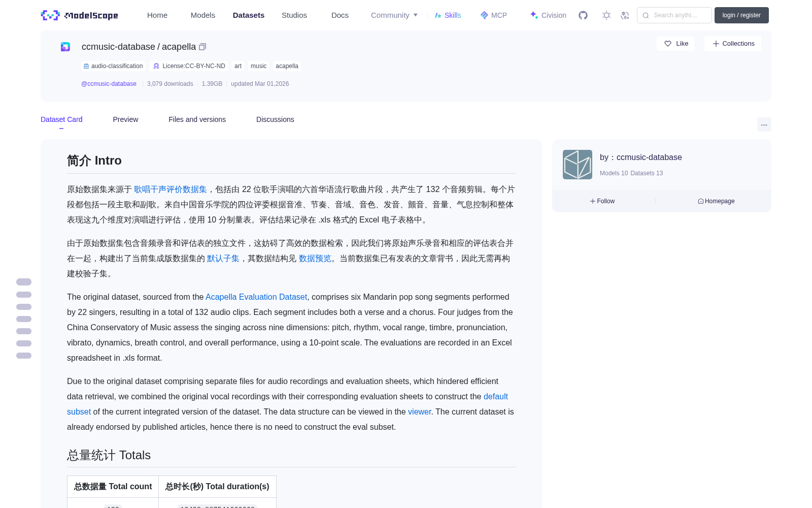Open the viewer link

[x=420, y=411]
